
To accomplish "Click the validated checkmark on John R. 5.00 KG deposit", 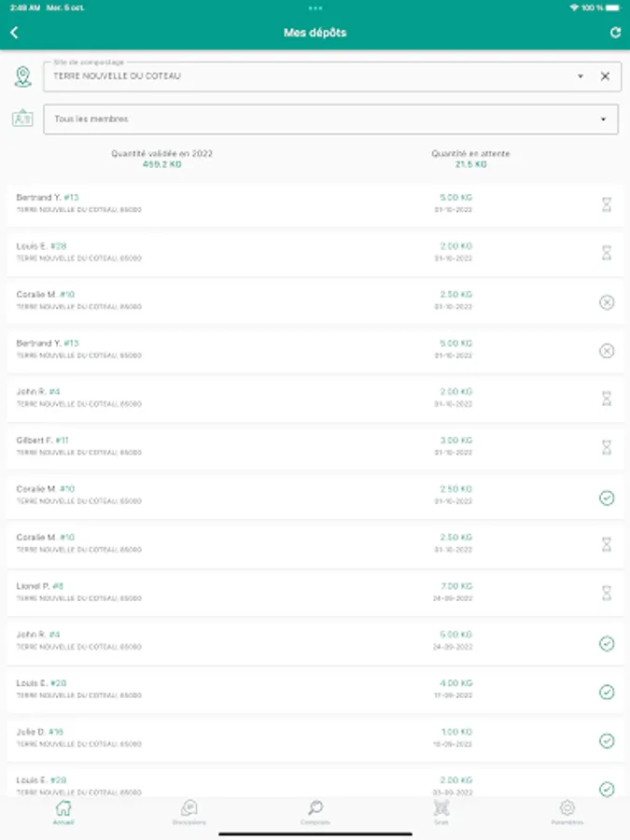I will click(x=607, y=643).
